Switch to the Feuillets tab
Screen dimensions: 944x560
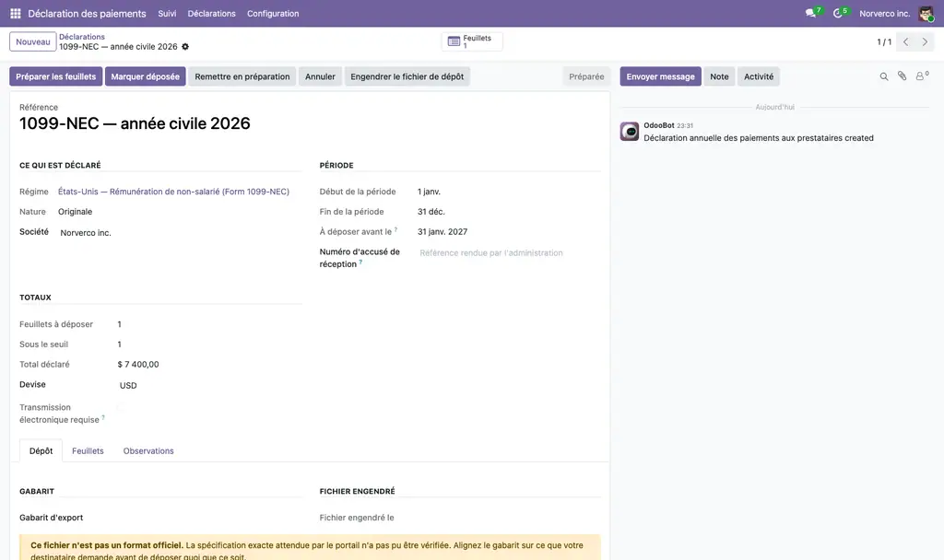[88, 451]
